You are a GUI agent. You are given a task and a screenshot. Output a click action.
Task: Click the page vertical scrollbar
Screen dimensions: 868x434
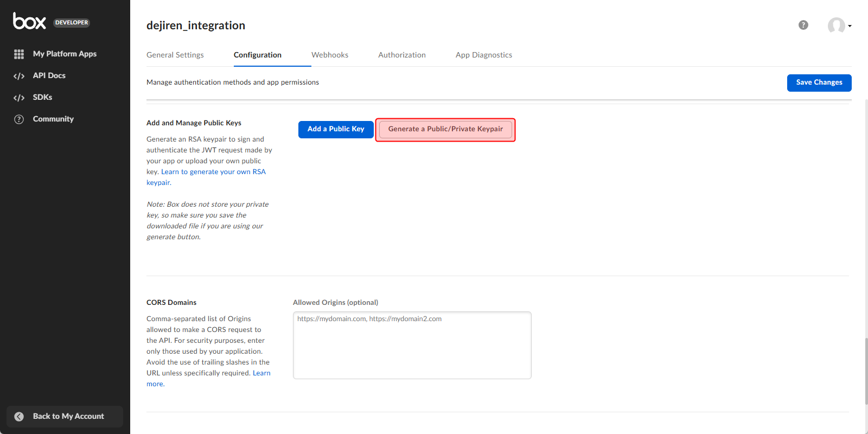[x=866, y=371]
